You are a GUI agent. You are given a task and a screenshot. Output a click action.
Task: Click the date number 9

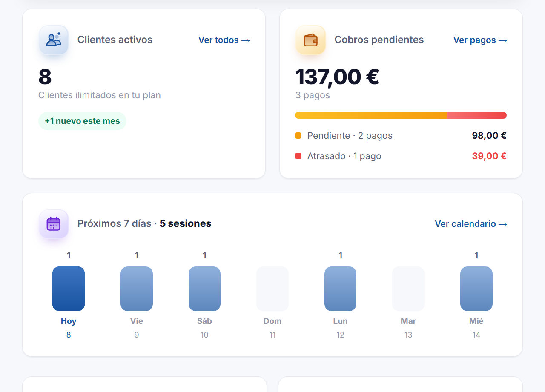click(137, 335)
